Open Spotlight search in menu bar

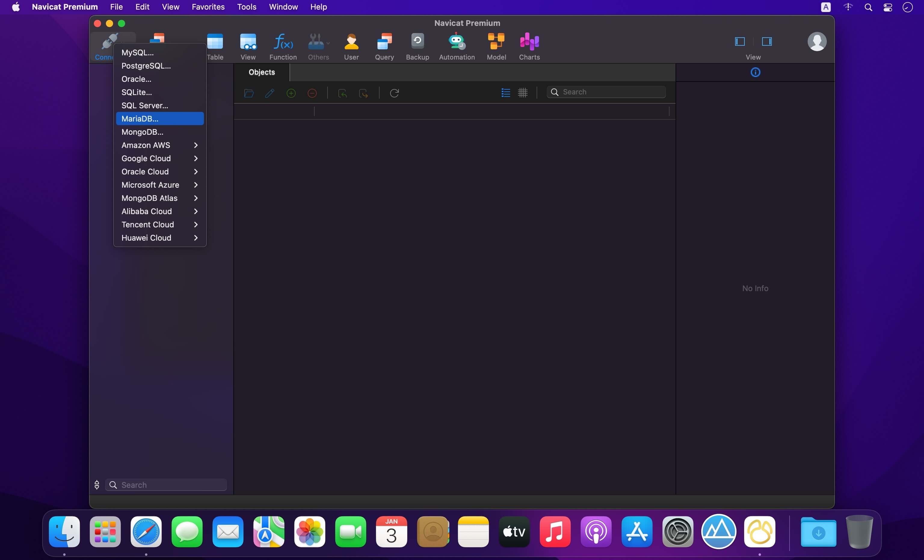click(x=868, y=7)
